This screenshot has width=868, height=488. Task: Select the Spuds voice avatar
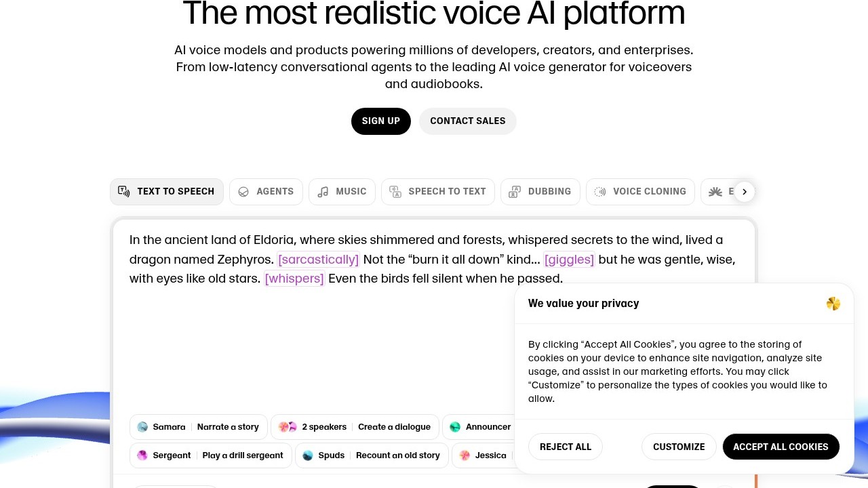308,455
